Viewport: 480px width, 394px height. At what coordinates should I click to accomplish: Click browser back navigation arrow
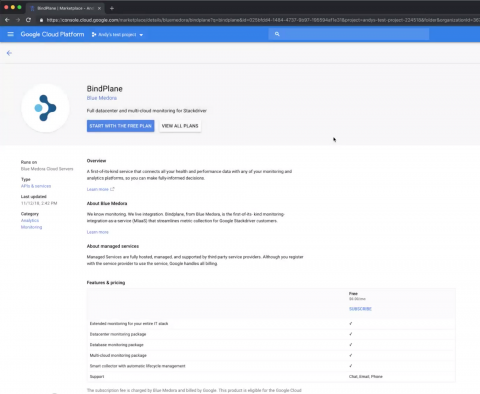click(x=7, y=20)
